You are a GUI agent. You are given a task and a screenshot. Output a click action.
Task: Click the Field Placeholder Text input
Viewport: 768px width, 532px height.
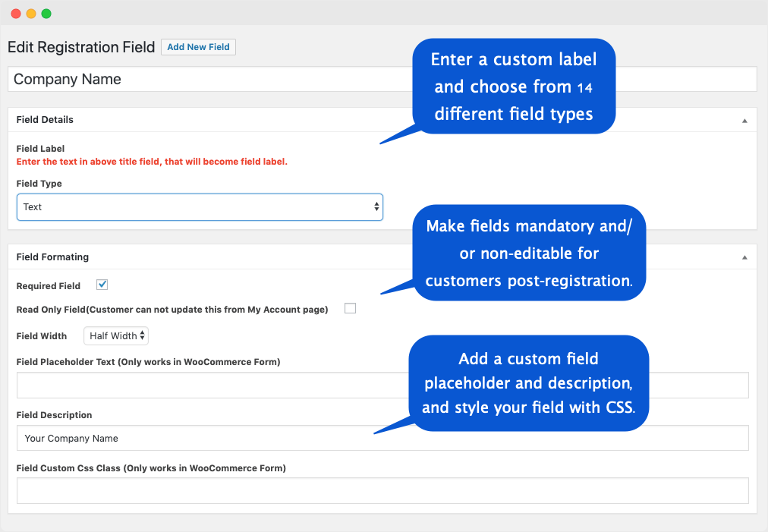304,385
